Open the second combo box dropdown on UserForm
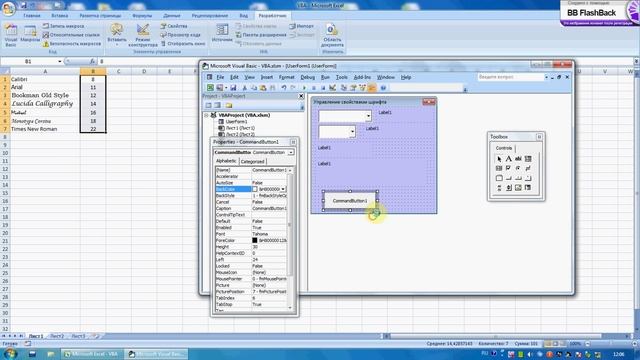640x360 pixels. pyautogui.click(x=352, y=132)
